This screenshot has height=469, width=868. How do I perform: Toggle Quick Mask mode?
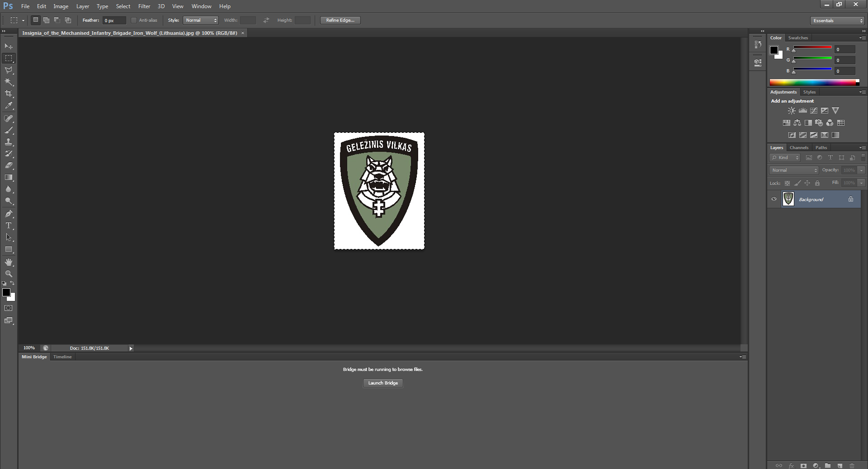tap(9, 308)
